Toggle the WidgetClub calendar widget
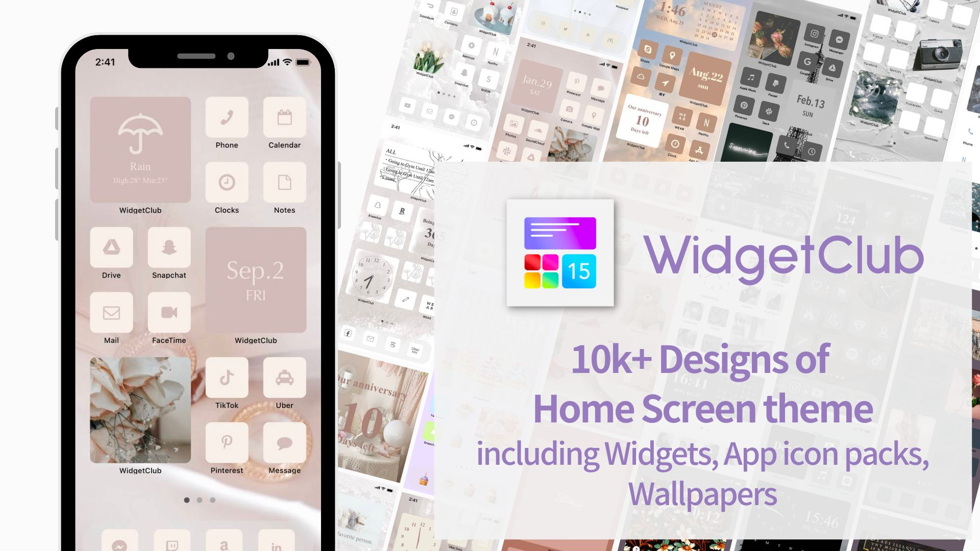The height and width of the screenshot is (551, 980). (x=256, y=279)
